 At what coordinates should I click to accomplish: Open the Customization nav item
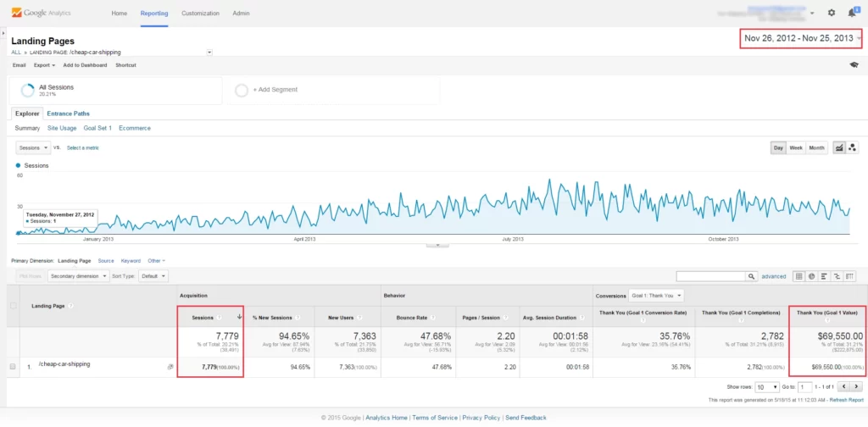tap(200, 13)
